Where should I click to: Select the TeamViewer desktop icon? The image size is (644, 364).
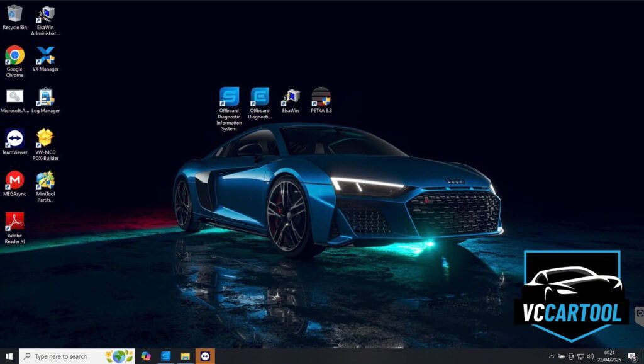click(x=14, y=139)
